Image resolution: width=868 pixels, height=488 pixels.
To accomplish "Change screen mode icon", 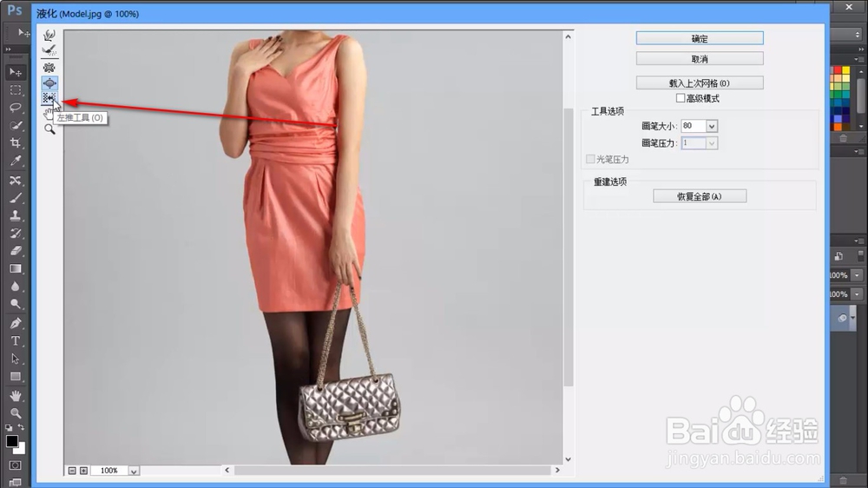I will (16, 483).
